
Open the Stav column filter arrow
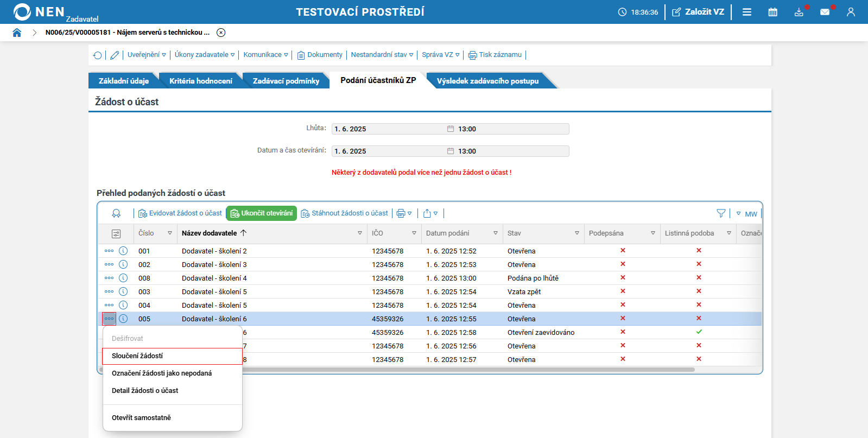coord(577,233)
